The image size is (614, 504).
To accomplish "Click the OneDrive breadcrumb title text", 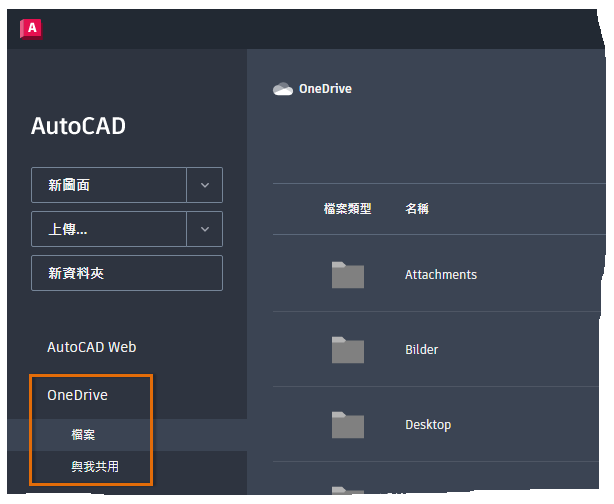I will coord(325,89).
